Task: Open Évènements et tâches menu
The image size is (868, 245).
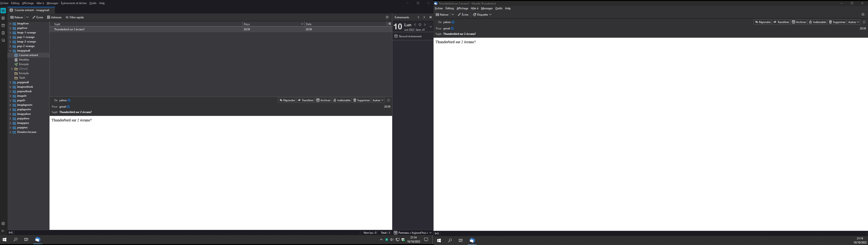Action: point(74,3)
